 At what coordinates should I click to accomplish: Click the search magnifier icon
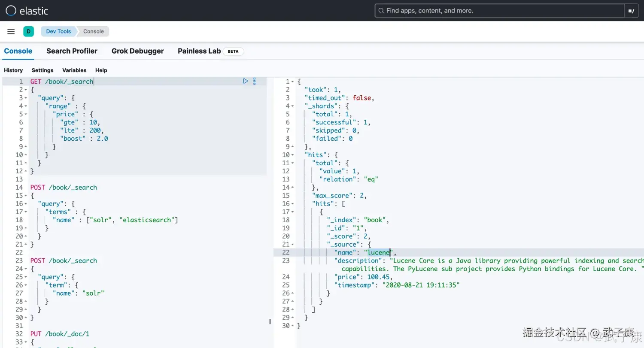(380, 11)
